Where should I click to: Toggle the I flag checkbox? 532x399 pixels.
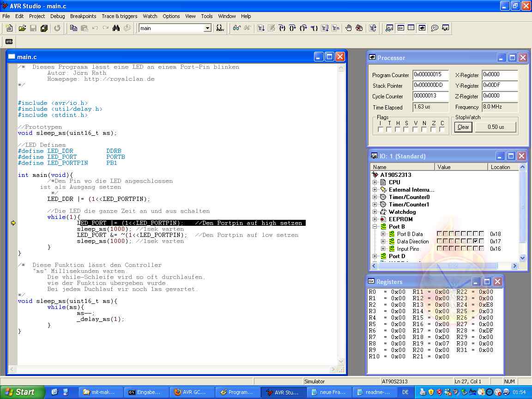[x=381, y=130]
